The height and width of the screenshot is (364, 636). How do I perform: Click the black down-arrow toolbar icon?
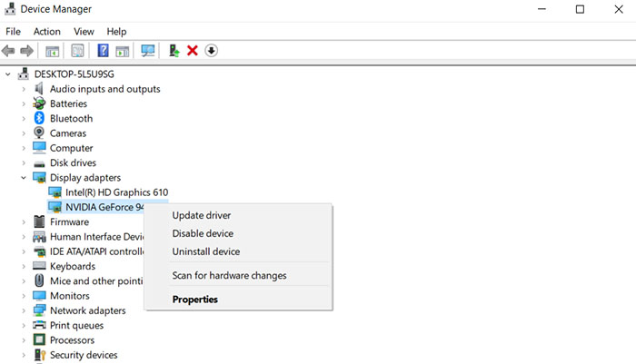tap(211, 51)
